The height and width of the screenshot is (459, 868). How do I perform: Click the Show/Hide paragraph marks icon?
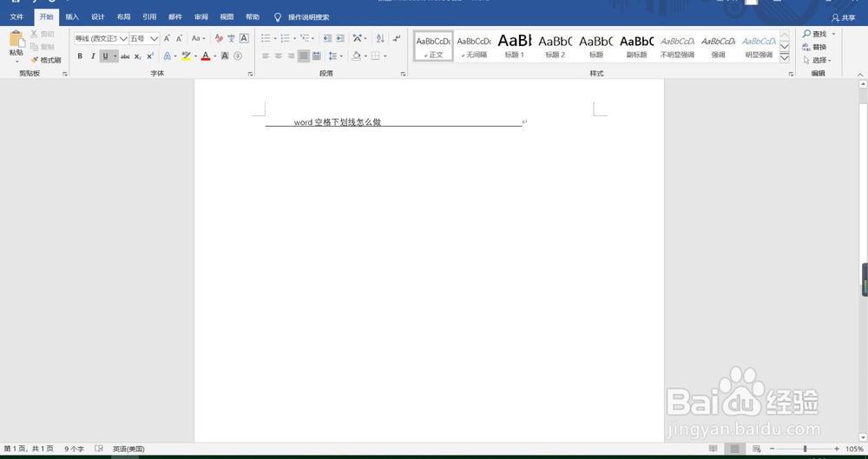(397, 39)
